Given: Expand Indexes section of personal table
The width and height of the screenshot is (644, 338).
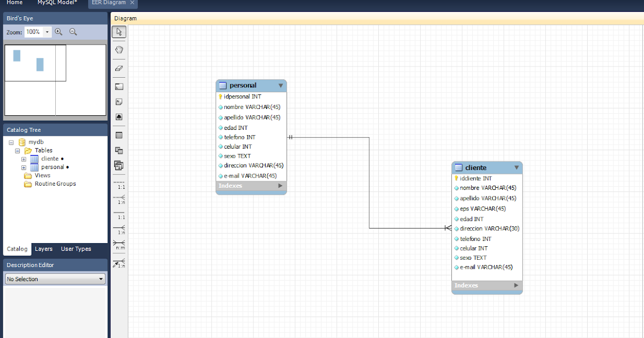Looking at the screenshot, I should 280,186.
